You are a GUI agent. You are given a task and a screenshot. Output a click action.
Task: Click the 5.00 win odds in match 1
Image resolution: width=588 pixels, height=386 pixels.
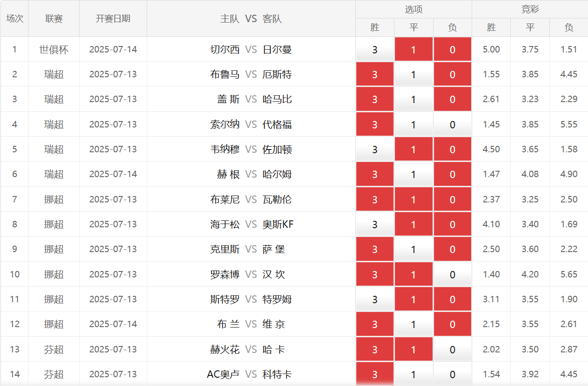click(491, 49)
